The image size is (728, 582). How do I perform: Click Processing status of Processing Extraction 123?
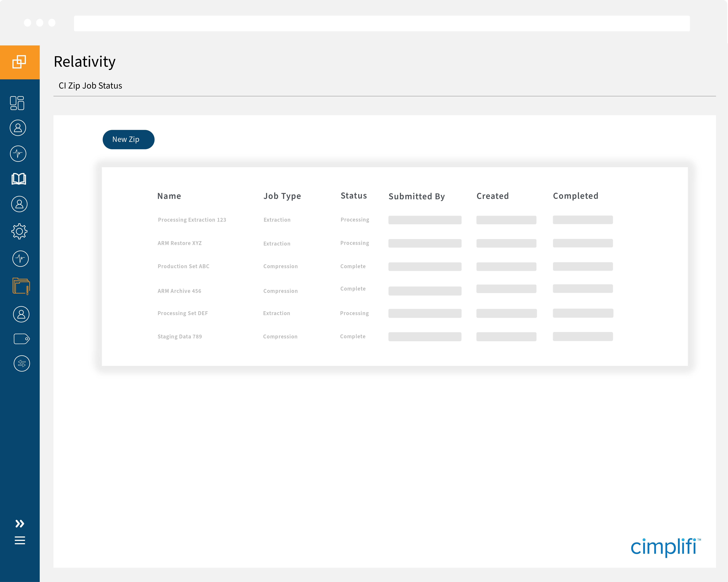tap(355, 220)
